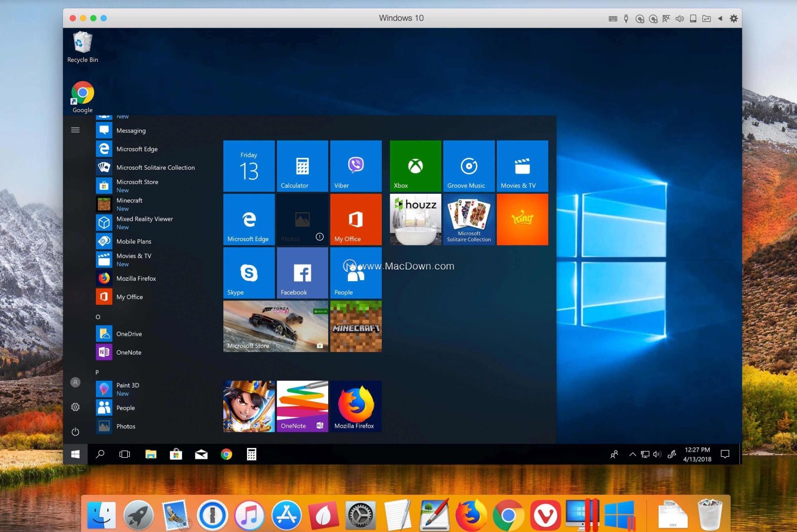Select the Recycle Bin desktop icon
Viewport: 797px width, 532px height.
pos(83,47)
